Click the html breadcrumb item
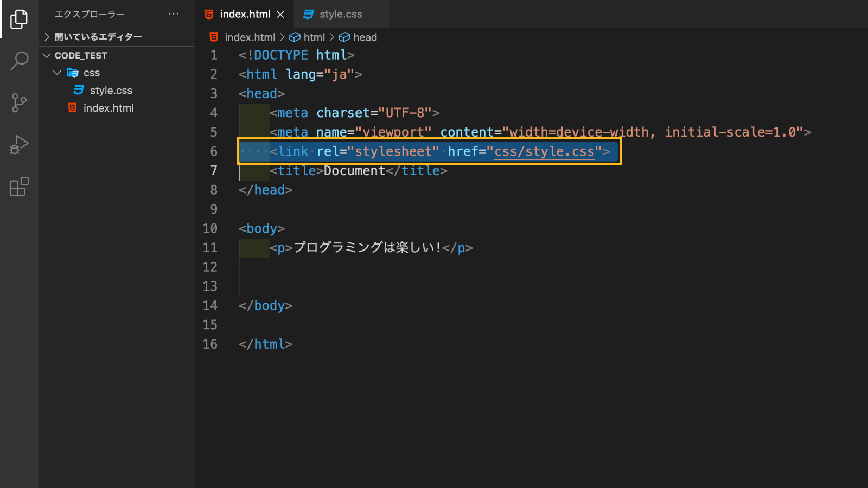The width and height of the screenshot is (868, 488). (x=315, y=37)
